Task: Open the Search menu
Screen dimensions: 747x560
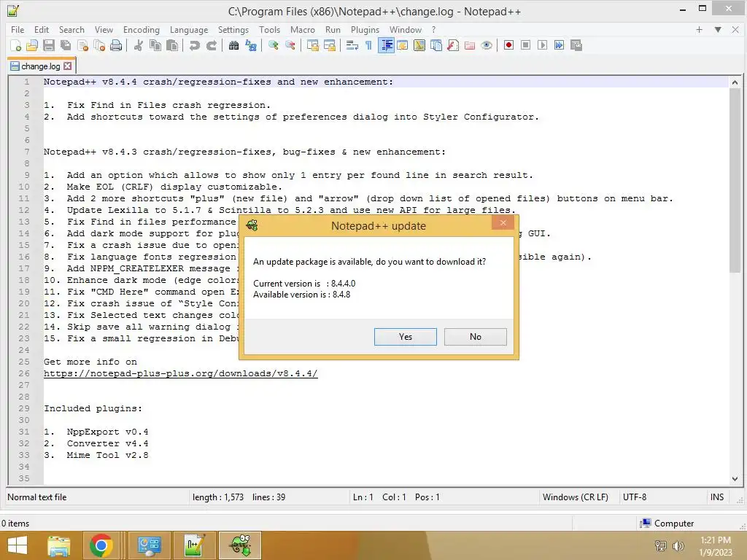Action: tap(71, 29)
